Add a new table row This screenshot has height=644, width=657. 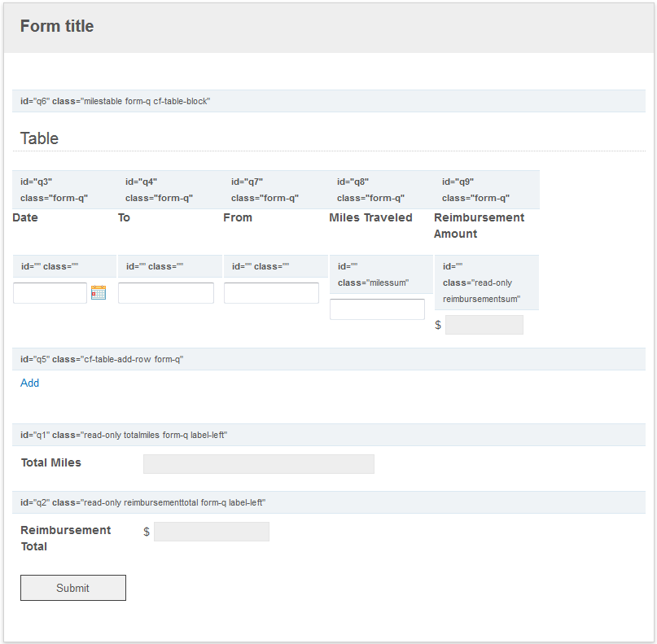point(30,383)
